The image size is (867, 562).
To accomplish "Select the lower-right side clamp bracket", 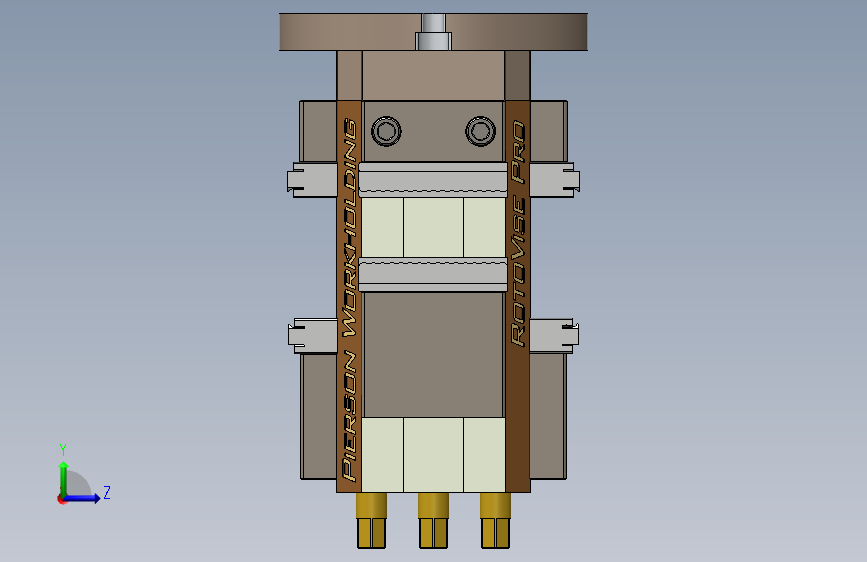I will 554,336.
